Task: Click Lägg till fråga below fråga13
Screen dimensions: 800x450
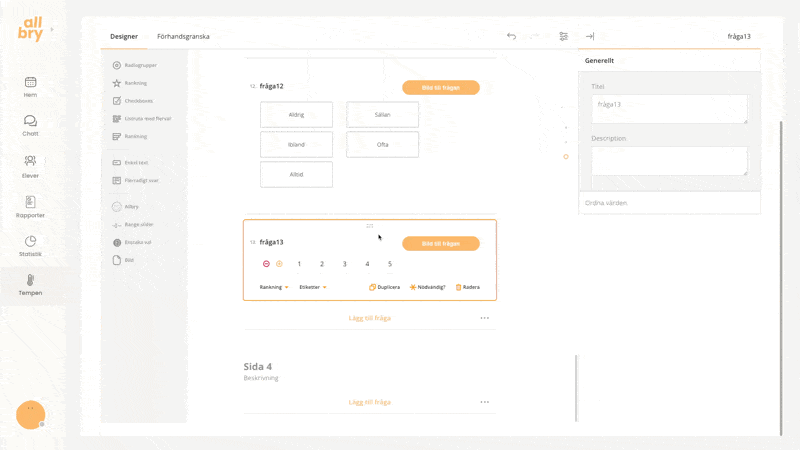Action: (x=369, y=318)
